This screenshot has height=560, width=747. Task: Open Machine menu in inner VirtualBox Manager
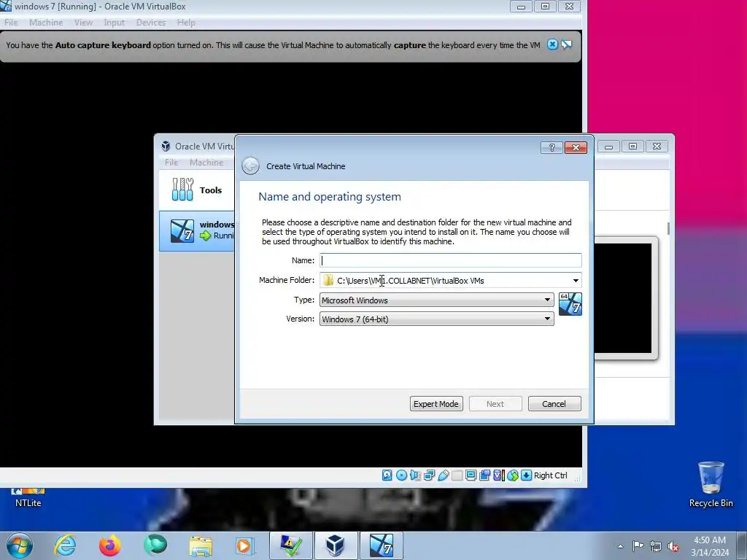pos(206,163)
